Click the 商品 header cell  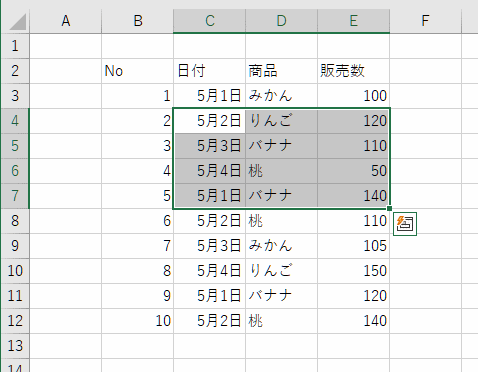tap(281, 71)
